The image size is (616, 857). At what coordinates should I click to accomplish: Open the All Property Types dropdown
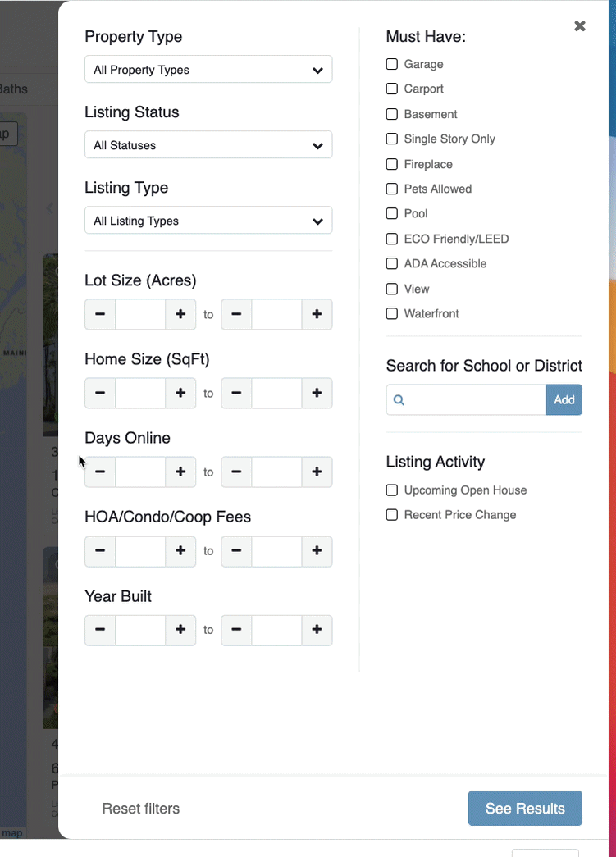(x=208, y=70)
